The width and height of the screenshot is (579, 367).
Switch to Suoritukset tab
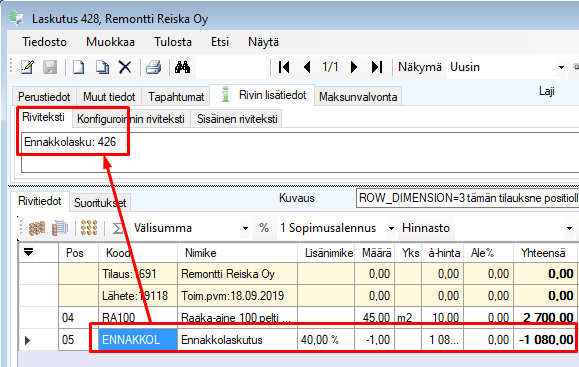pos(100,203)
